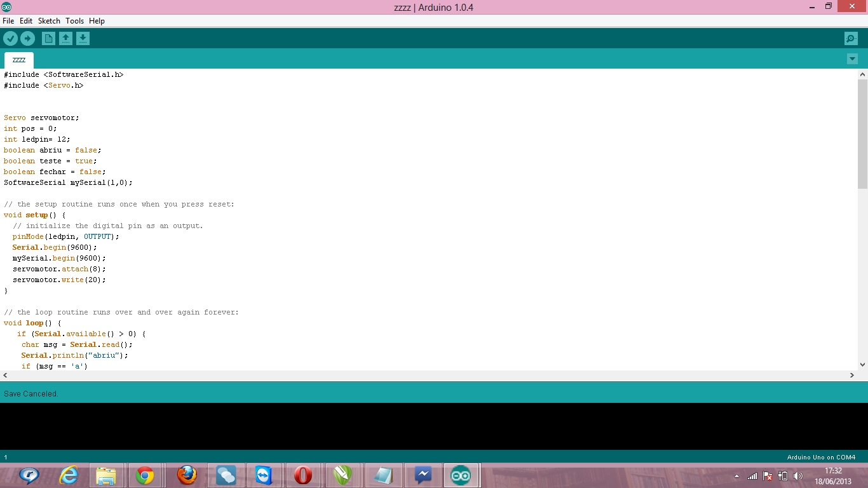Open the File menu

[8, 21]
